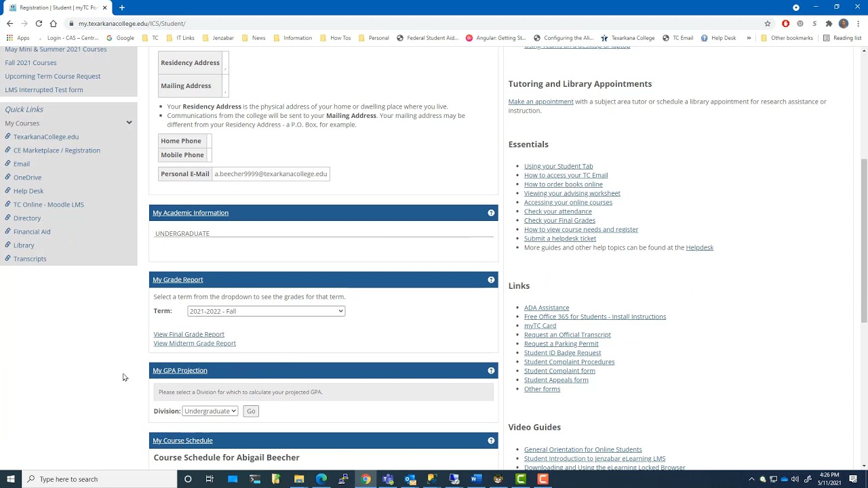
Task: Open Outlook from the taskbar
Action: tap(410, 479)
